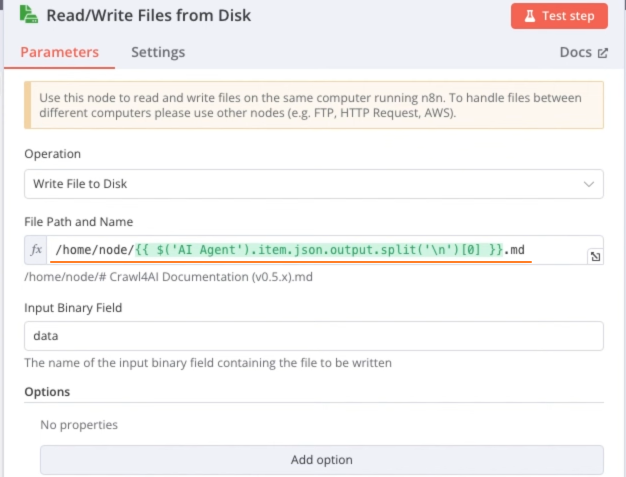626x477 pixels.
Task: Switch to the Parameters tab
Action: [59, 52]
